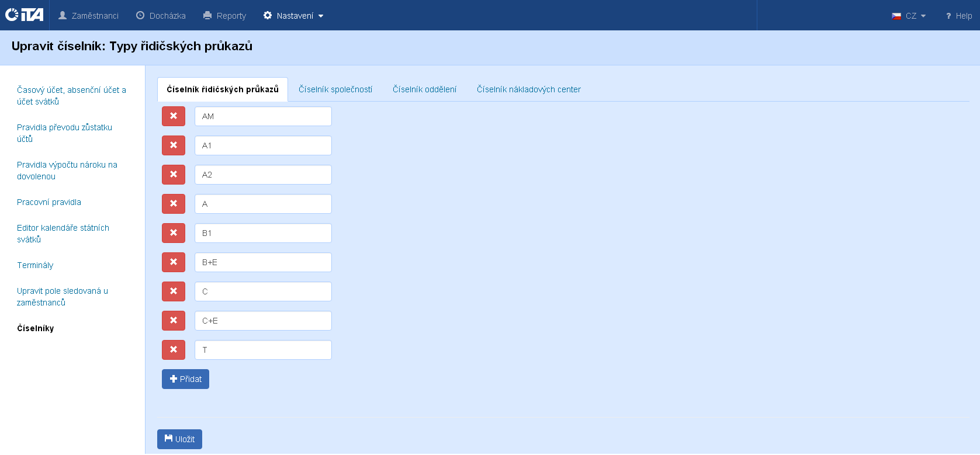Save changes with the Uložit button

[x=179, y=439]
